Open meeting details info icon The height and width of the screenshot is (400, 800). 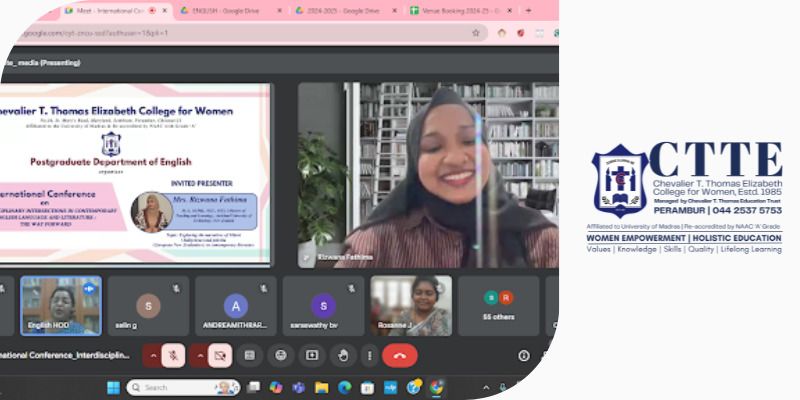tap(524, 356)
